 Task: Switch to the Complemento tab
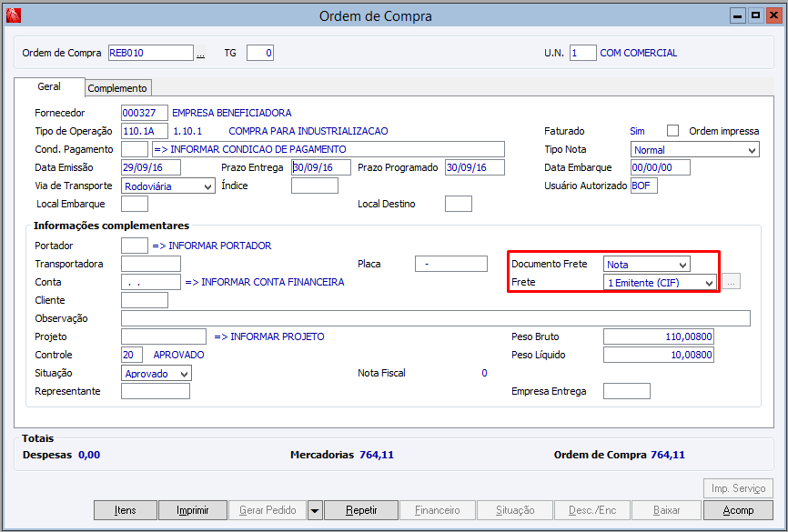[117, 88]
